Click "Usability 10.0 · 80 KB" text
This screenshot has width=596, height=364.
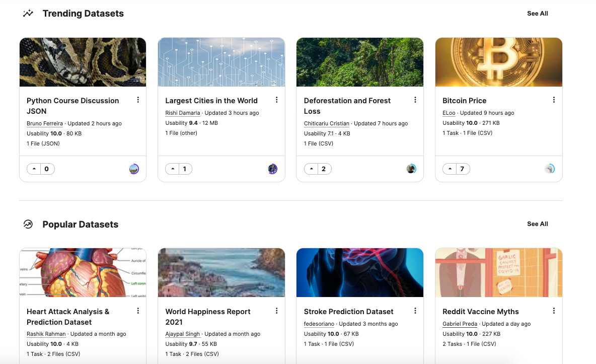click(x=54, y=133)
